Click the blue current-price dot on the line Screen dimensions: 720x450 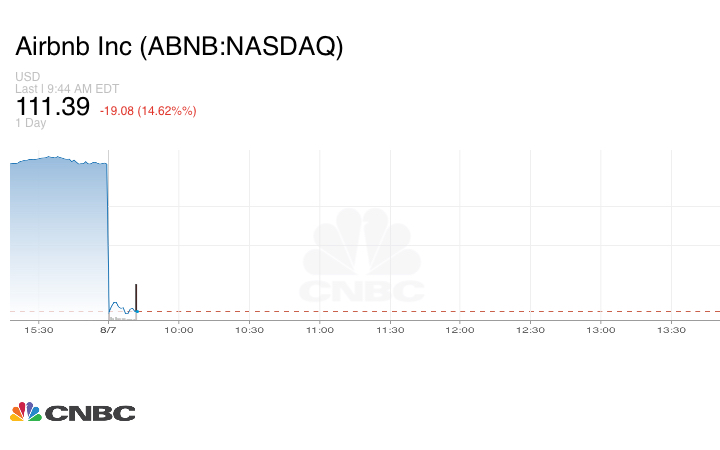[137, 311]
